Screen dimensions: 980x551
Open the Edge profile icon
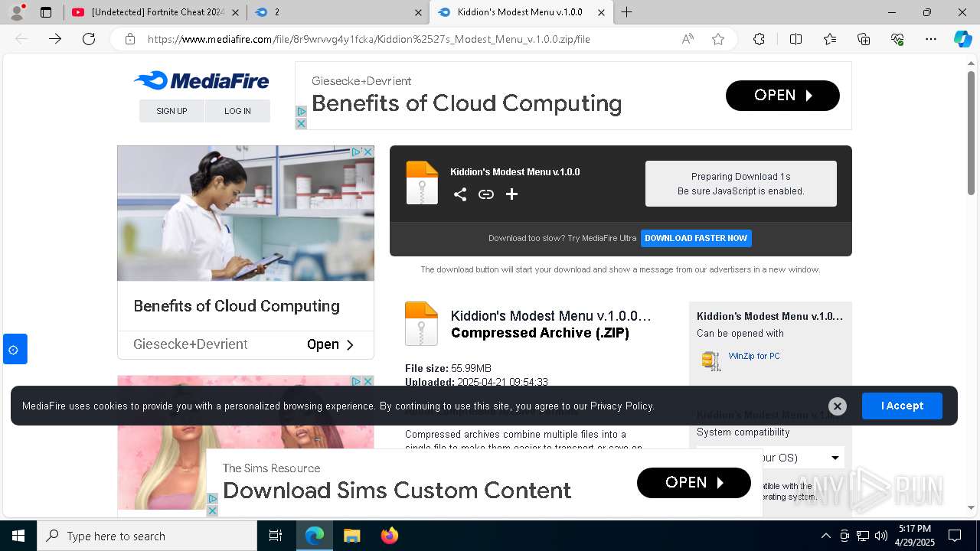17,12
